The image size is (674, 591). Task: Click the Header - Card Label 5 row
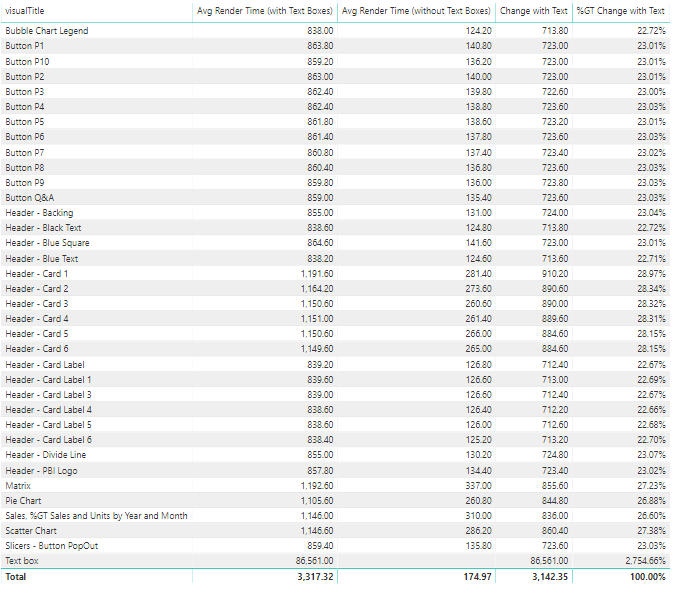pos(335,425)
